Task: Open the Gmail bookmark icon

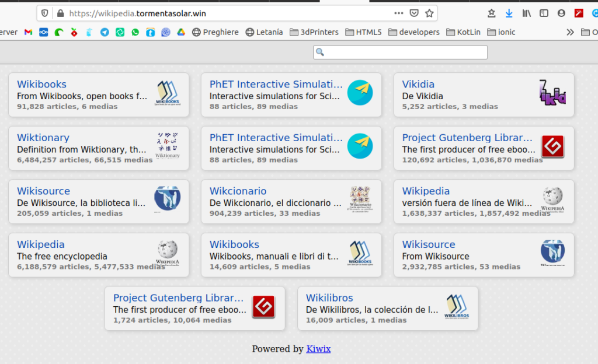Action: click(28, 32)
